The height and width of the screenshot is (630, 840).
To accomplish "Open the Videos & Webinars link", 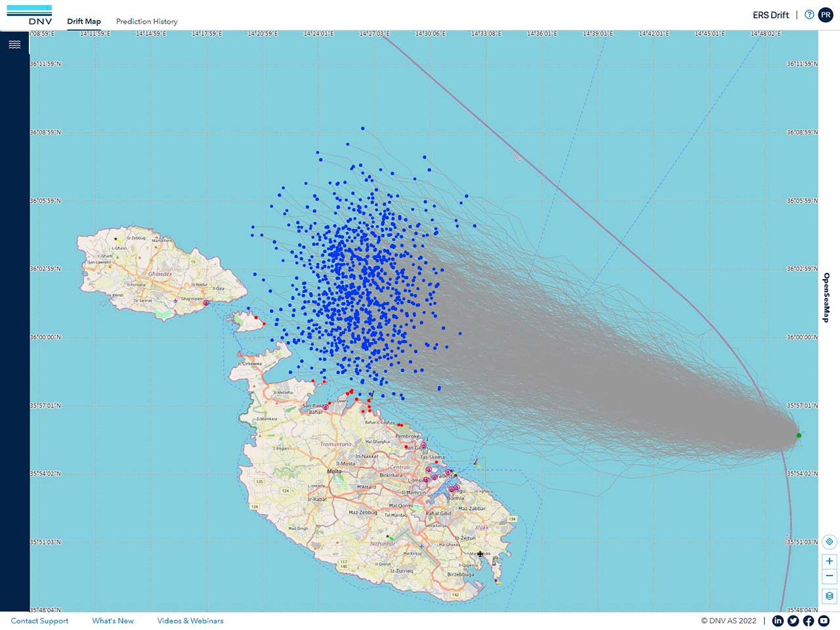I will pos(190,621).
